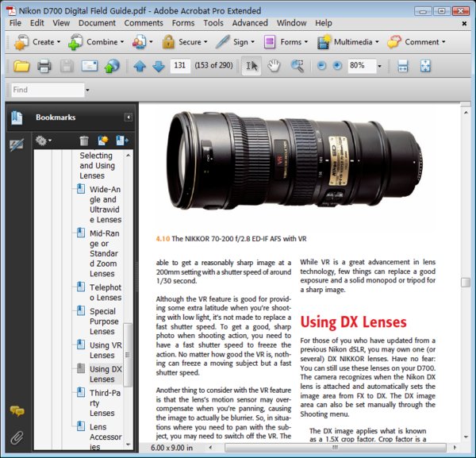The height and width of the screenshot is (458, 476).
Task: Open the zoom percentage dropdown
Action: (x=379, y=66)
